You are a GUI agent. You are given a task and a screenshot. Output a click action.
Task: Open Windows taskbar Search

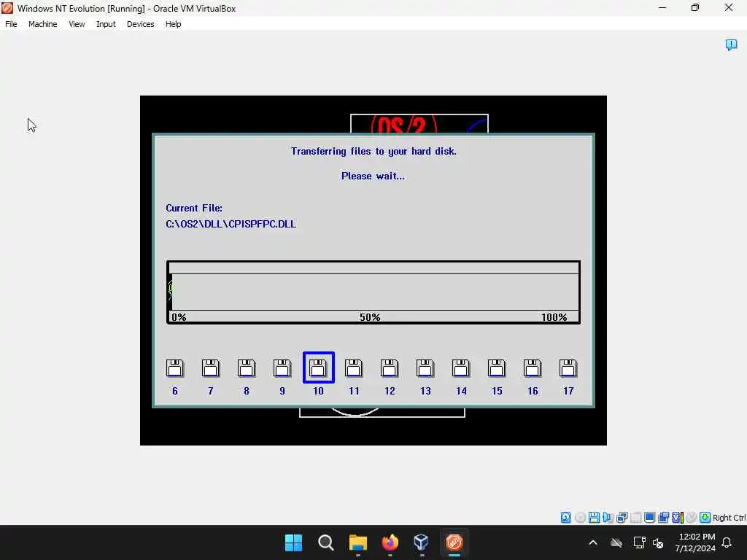click(x=326, y=542)
